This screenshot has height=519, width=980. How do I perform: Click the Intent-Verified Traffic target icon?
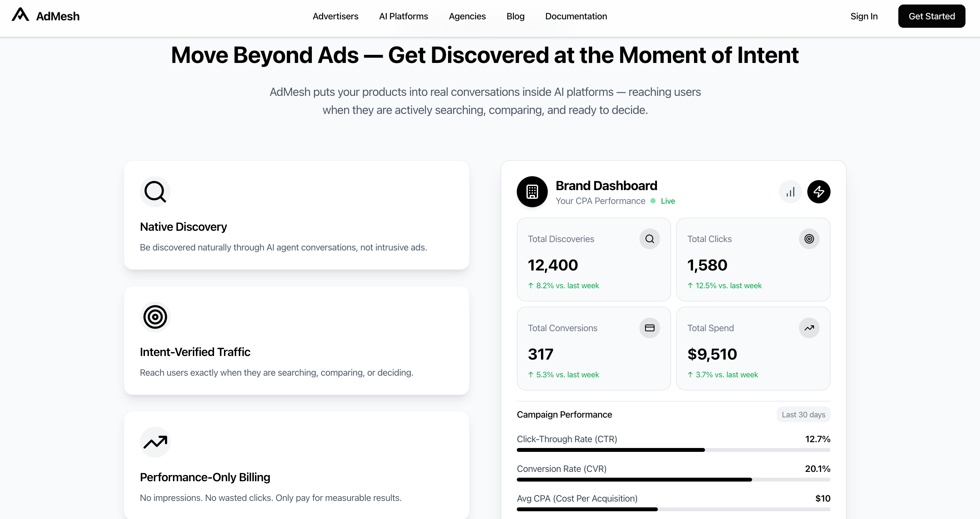click(155, 317)
